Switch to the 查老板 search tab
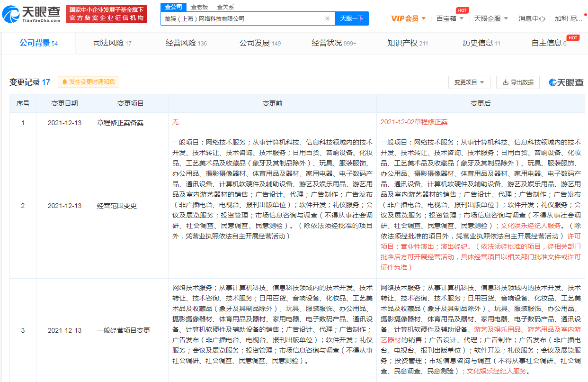 (199, 7)
